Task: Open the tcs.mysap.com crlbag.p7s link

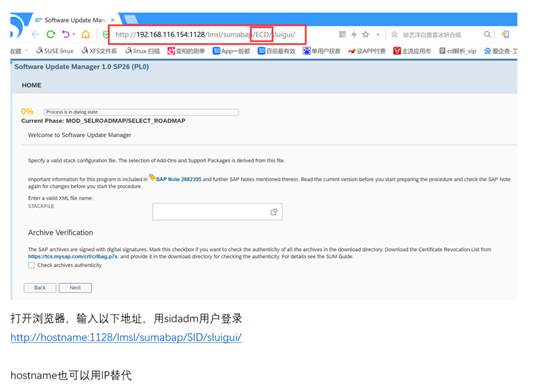Action: (73, 257)
